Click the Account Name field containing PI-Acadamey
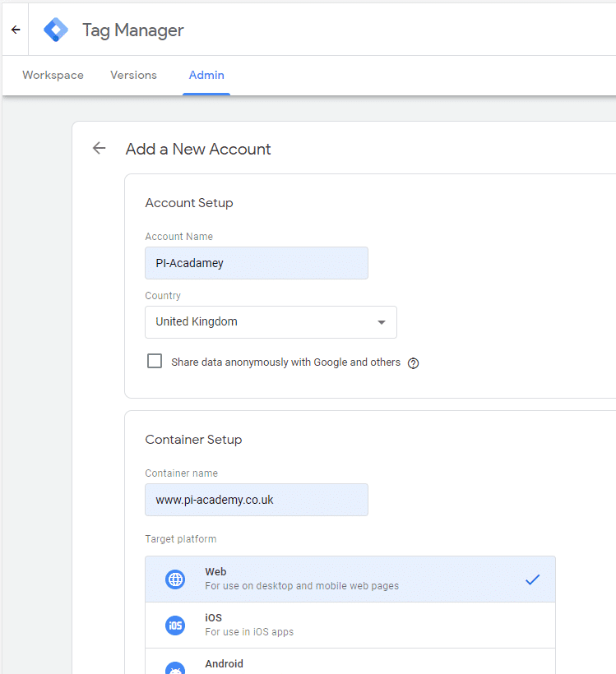 tap(257, 263)
